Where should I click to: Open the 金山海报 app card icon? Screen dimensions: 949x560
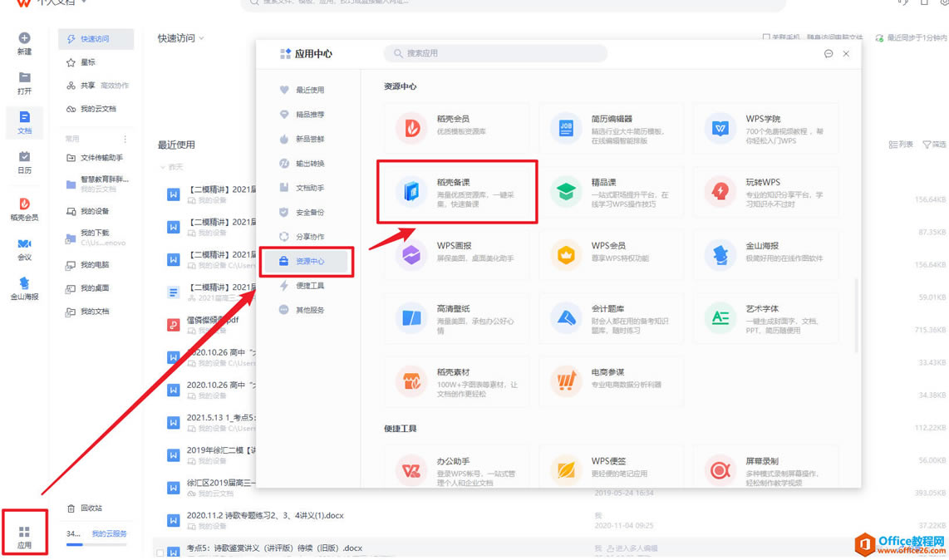(x=720, y=255)
